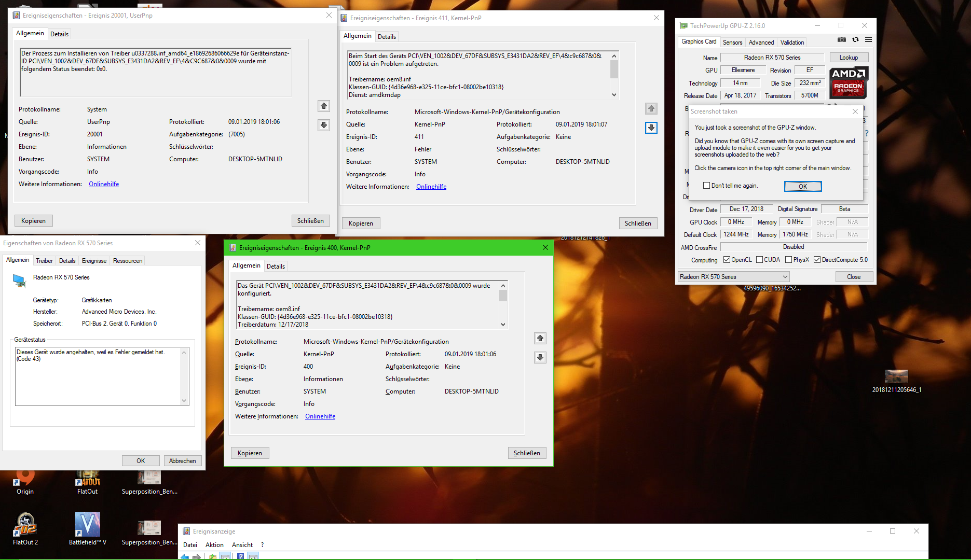This screenshot has height=560, width=971.
Task: Open Details tab in Ereignis 20001 window
Action: tap(59, 34)
